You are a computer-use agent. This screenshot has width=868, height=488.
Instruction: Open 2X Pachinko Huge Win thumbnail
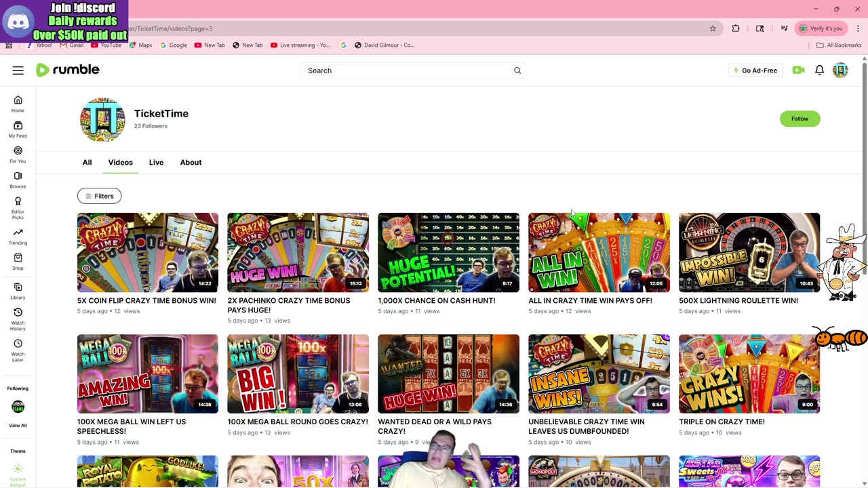[298, 252]
